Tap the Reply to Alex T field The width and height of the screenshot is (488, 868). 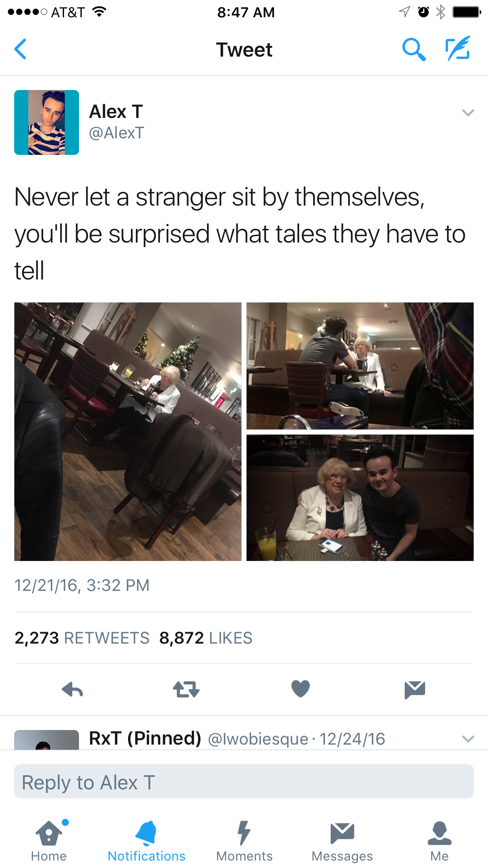244,781
